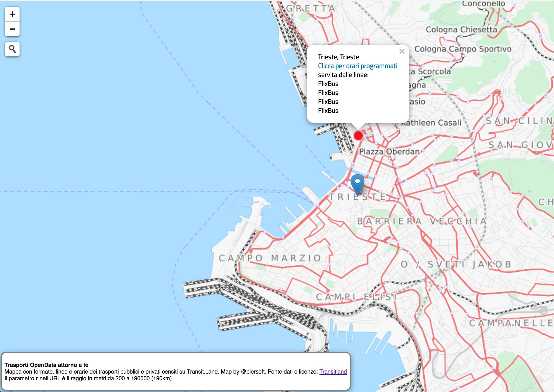
Task: Click the CAMPI ELISI district label
Action: (356, 297)
